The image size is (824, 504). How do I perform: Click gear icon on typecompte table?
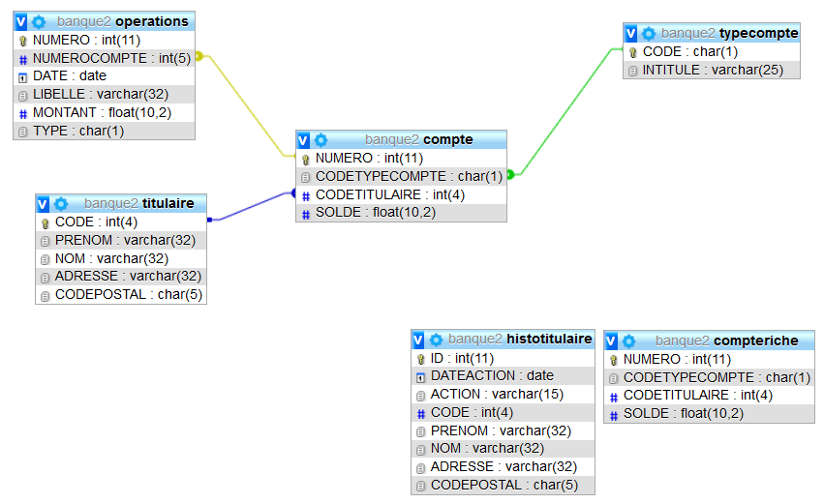(x=649, y=33)
